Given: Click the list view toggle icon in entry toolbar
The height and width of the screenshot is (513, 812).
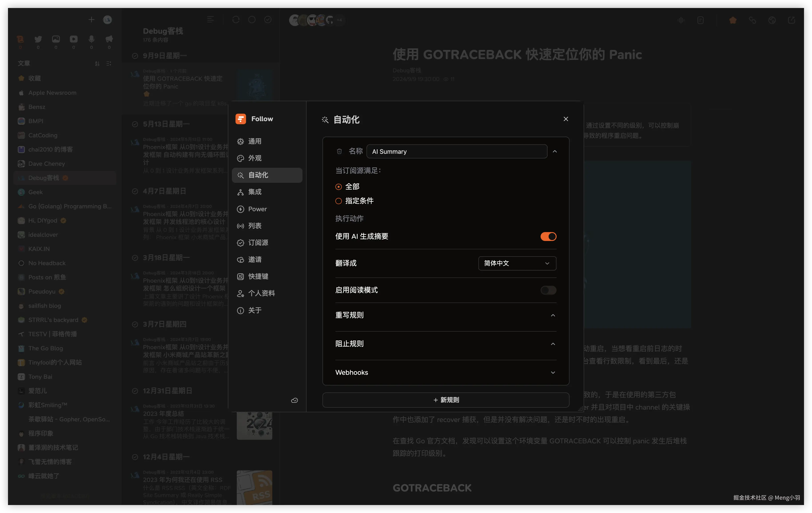Looking at the screenshot, I should 210,20.
